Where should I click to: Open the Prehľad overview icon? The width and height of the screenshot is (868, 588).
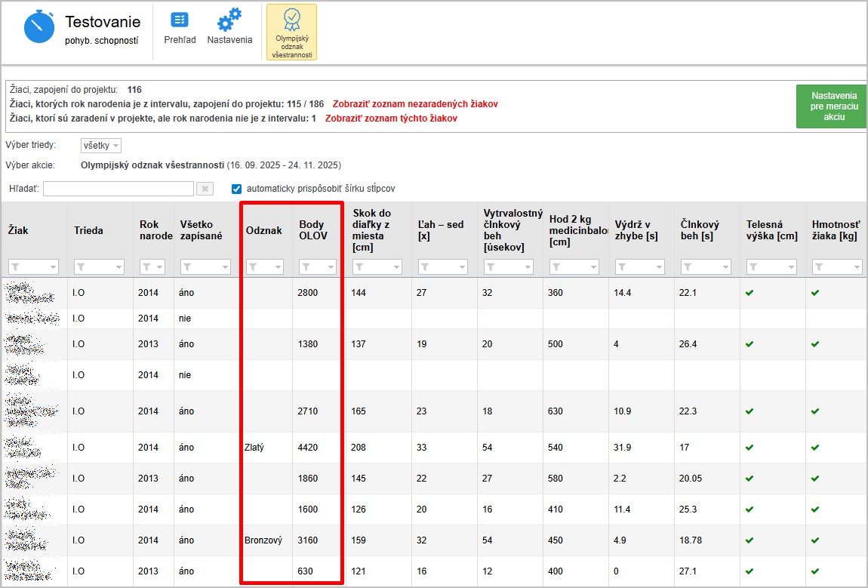coord(180,20)
